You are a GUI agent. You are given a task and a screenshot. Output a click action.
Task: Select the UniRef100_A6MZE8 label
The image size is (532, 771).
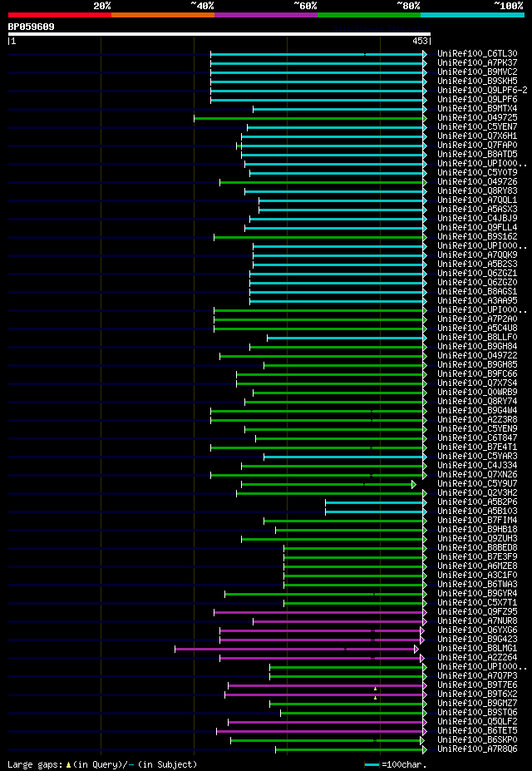click(x=477, y=566)
